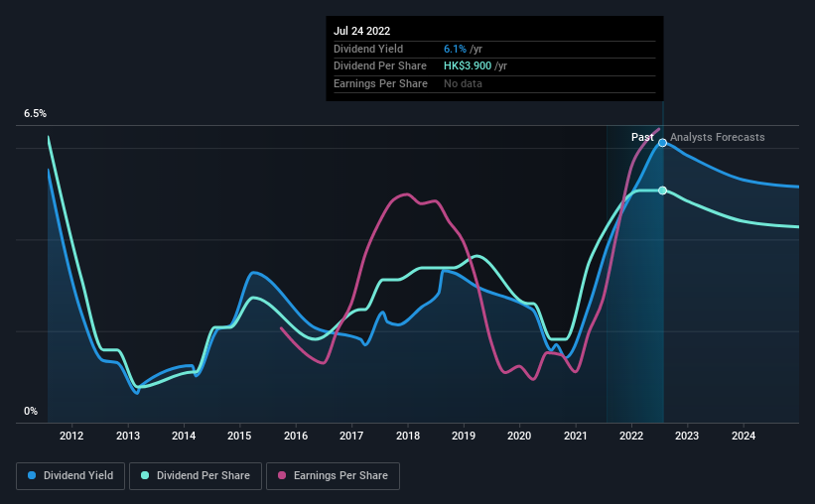
Task: Click the 0% y-axis label
Action: [x=31, y=412]
